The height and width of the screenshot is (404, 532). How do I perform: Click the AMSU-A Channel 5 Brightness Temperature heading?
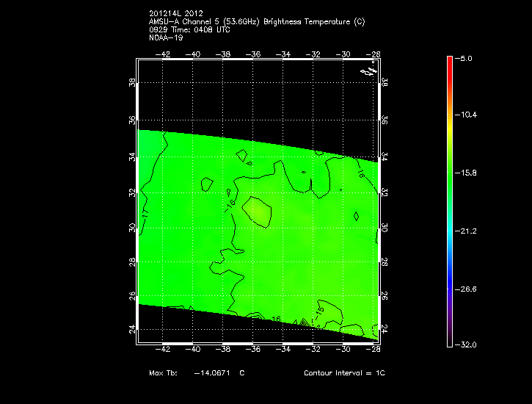[256, 21]
